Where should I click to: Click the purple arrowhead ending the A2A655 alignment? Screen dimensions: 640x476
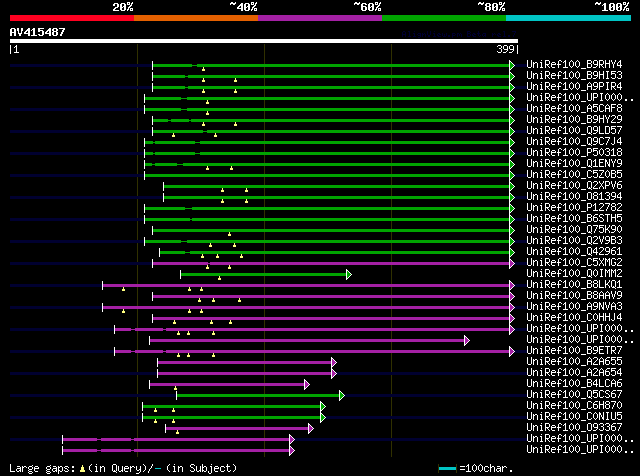tap(334, 363)
